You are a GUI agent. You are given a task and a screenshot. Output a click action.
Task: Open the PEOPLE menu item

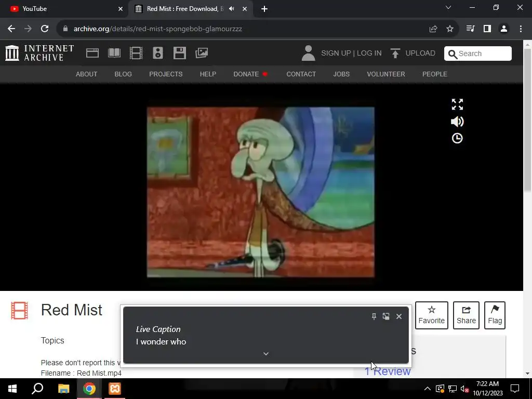435,74
